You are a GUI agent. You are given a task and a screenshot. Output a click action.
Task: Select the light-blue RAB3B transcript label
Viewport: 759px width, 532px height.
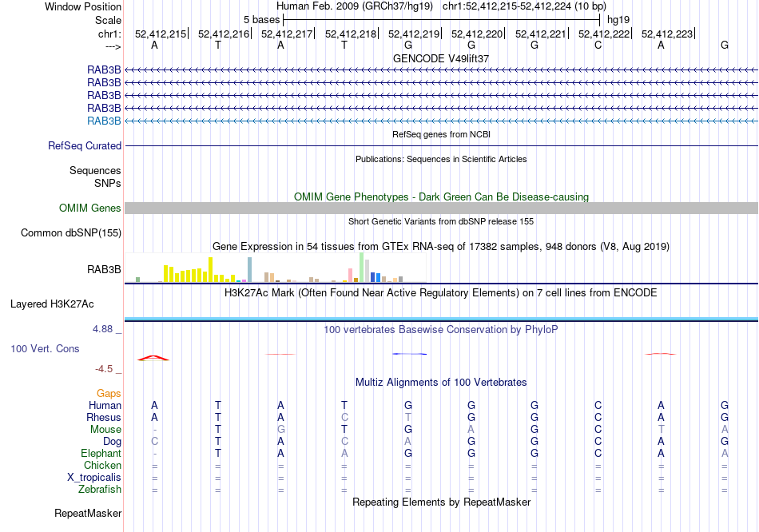click(104, 121)
